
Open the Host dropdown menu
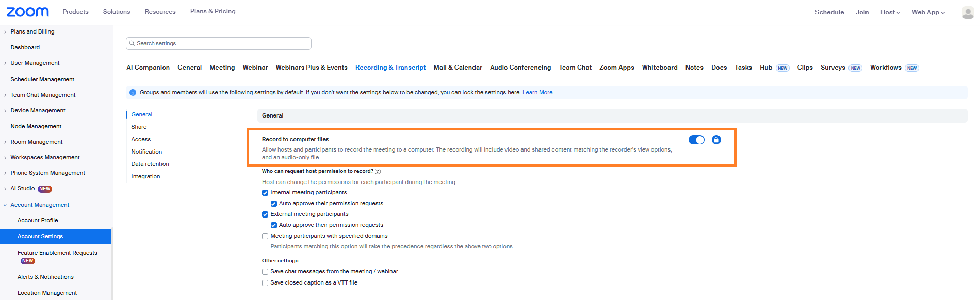click(x=890, y=12)
